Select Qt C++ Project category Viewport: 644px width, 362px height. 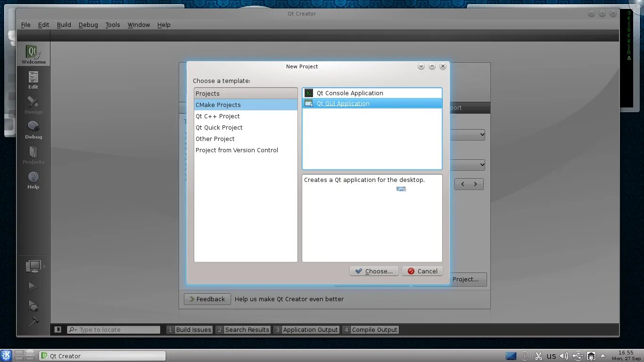click(246, 116)
